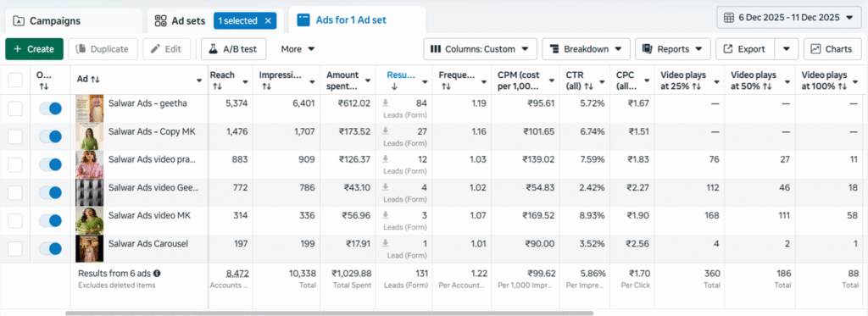Click download icon beside 12 results

point(386,159)
